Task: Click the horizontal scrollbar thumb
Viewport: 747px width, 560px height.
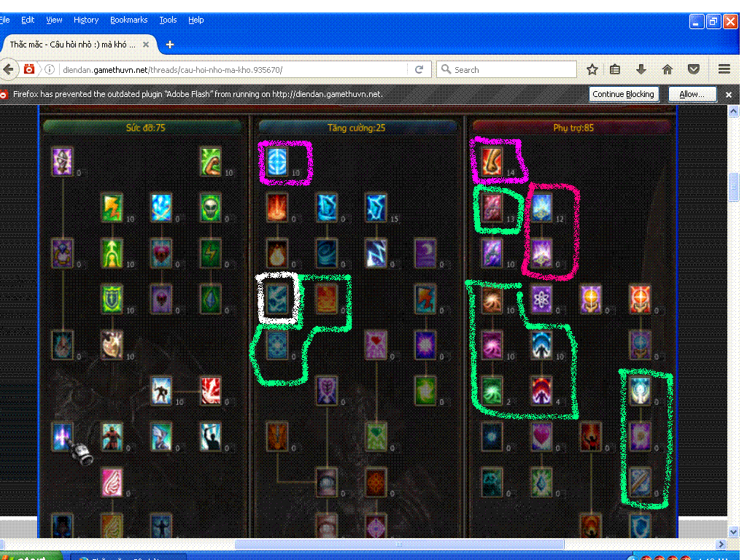Action: pos(399,544)
